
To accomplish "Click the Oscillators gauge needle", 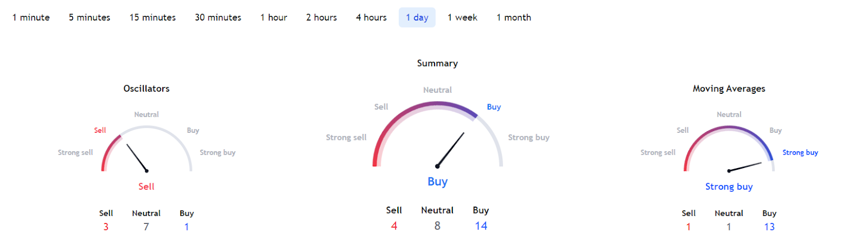I will [137, 157].
